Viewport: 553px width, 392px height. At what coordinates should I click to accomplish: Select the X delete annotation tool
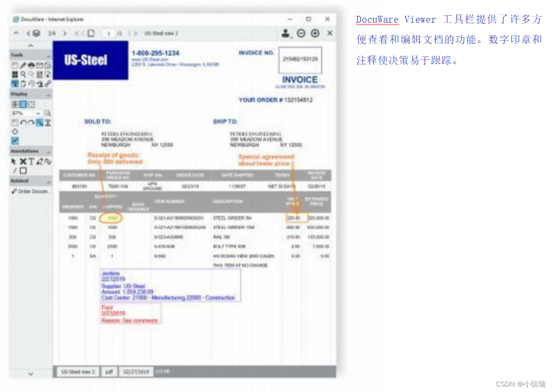(23, 161)
